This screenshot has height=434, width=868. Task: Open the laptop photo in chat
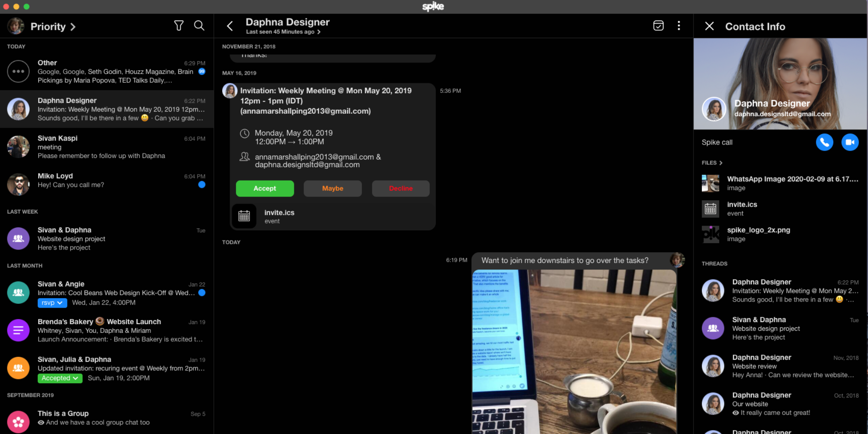(574, 352)
